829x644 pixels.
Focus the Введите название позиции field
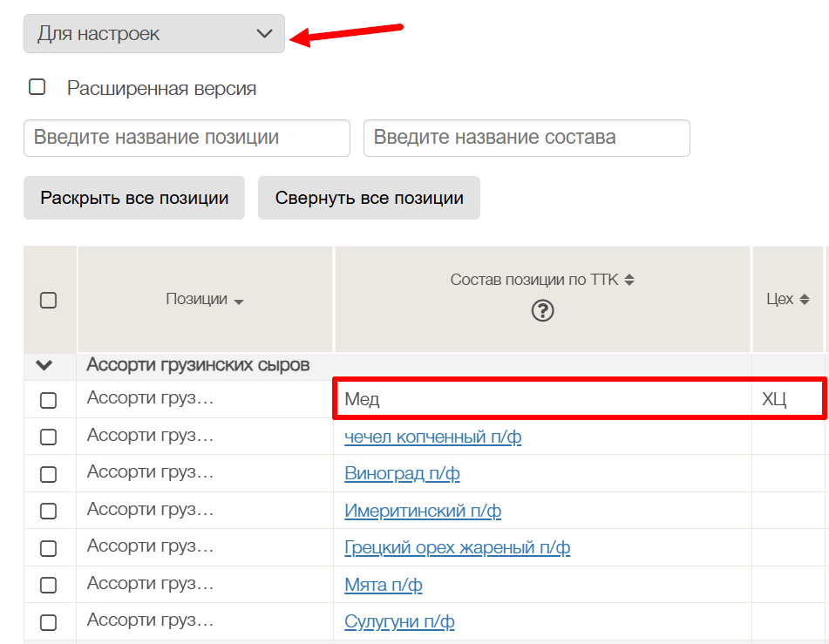tap(187, 138)
